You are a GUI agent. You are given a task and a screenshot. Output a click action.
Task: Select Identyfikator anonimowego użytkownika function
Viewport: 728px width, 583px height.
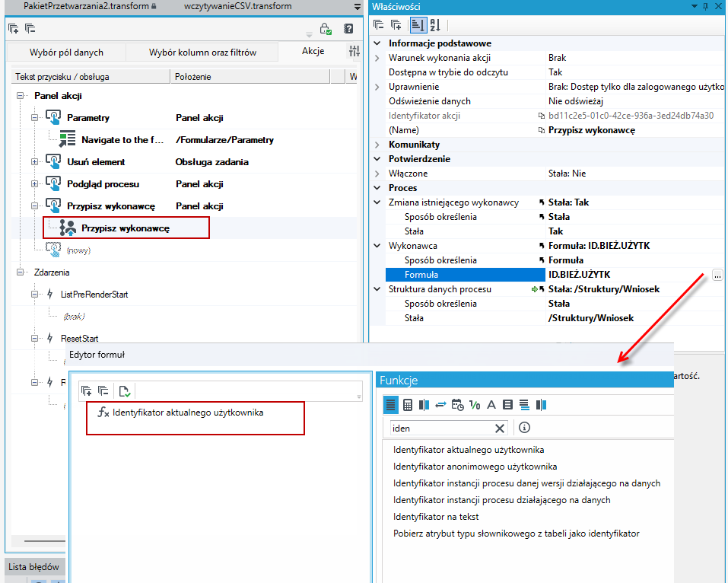(475, 467)
